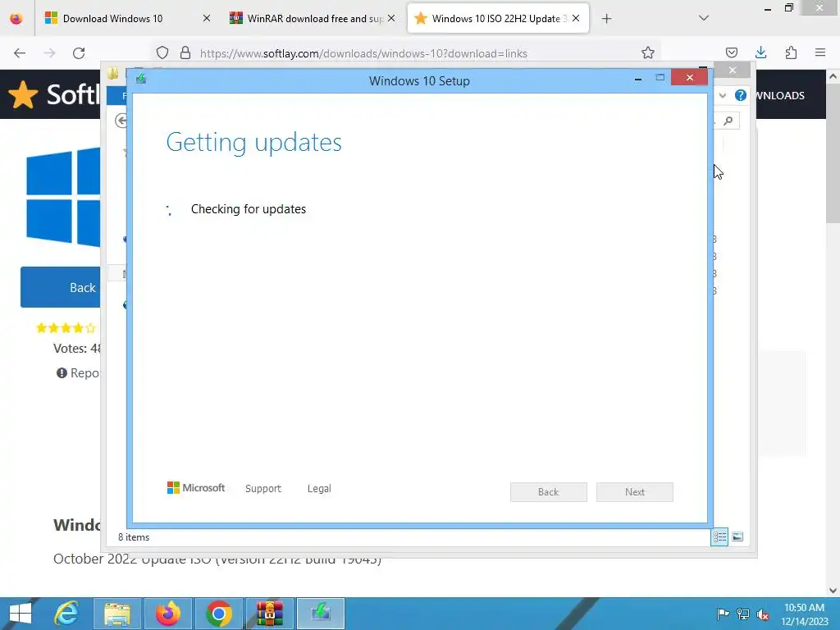
Task: Click the Windows 10 Setup title bar icon
Action: coord(141,80)
